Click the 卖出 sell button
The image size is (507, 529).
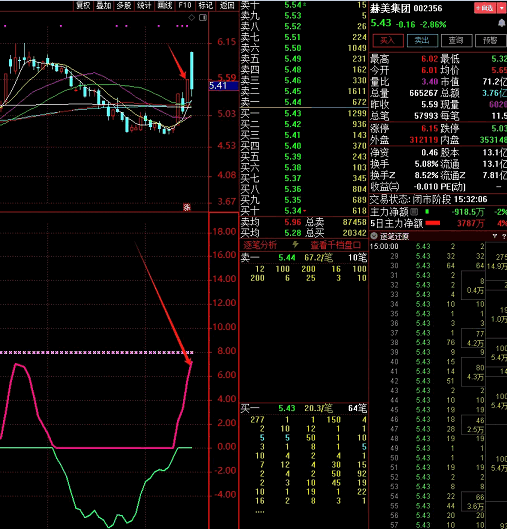[x=422, y=41]
